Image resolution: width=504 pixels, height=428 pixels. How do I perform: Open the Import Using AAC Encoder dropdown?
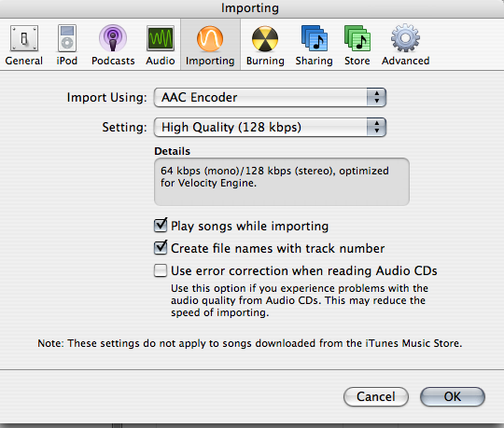270,97
